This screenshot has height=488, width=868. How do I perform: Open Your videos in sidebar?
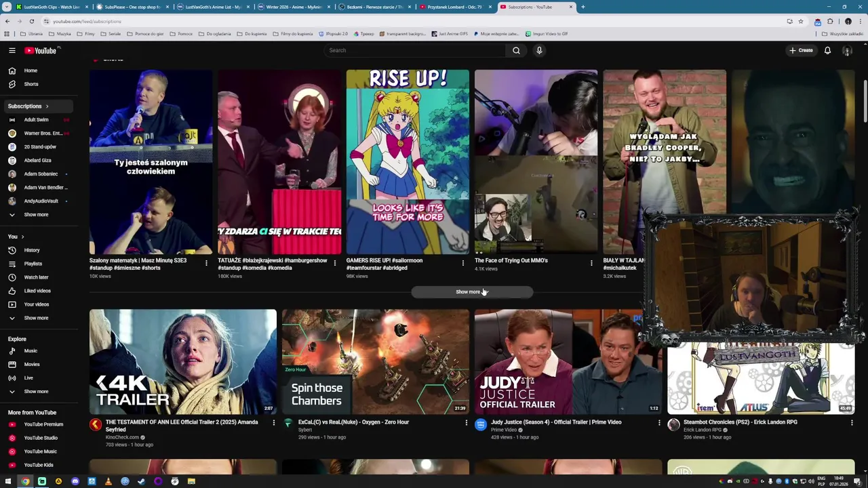pos(37,304)
